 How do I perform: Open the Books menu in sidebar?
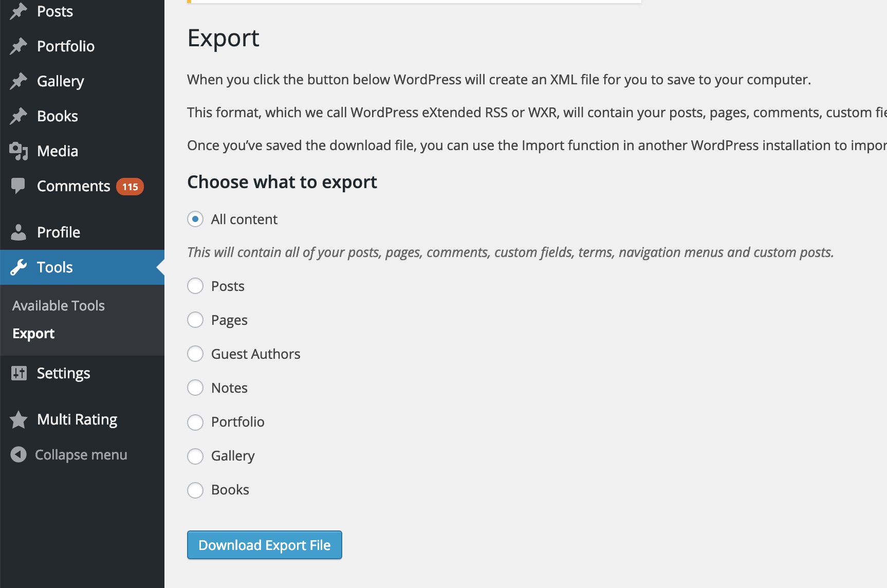coord(82,116)
